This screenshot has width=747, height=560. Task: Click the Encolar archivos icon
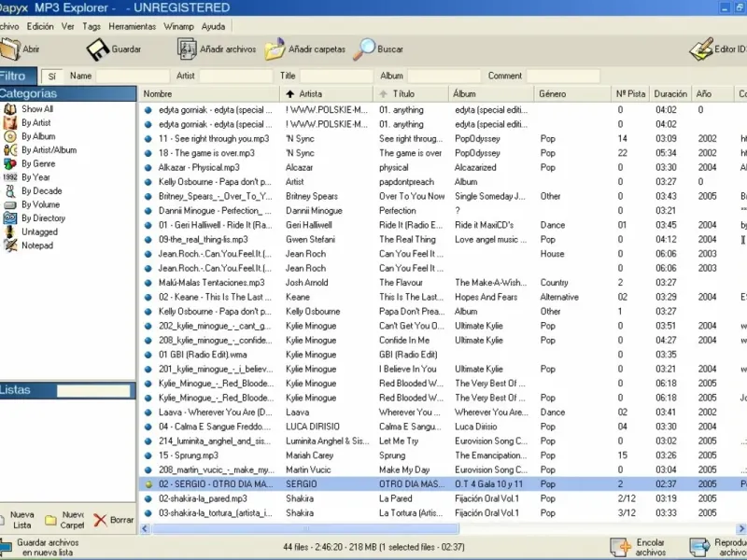click(x=621, y=547)
